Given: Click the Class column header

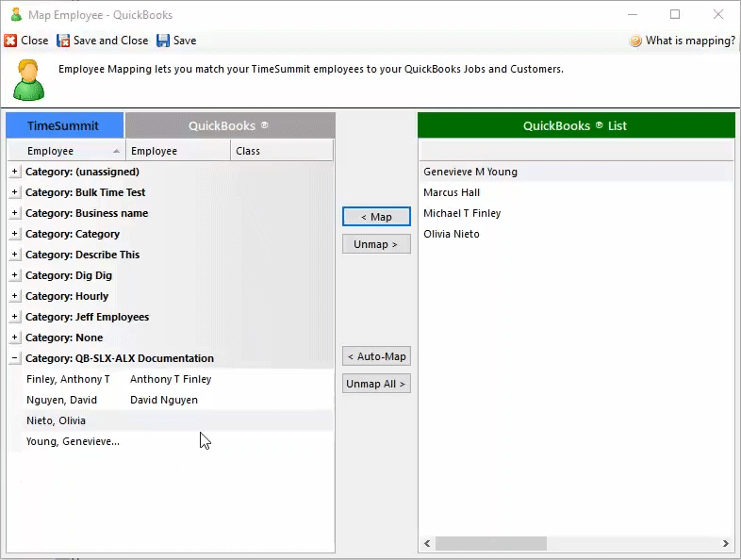Looking at the screenshot, I should coord(281,151).
